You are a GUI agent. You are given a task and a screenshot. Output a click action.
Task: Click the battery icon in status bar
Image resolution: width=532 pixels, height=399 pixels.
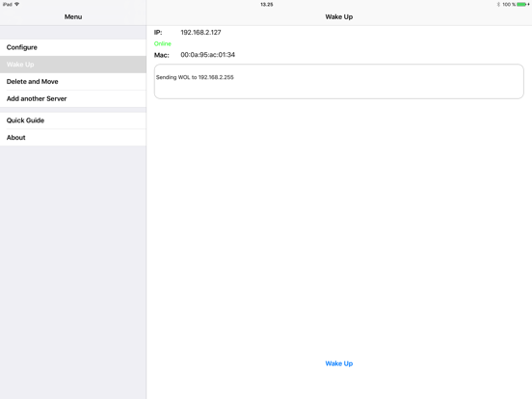522,5
